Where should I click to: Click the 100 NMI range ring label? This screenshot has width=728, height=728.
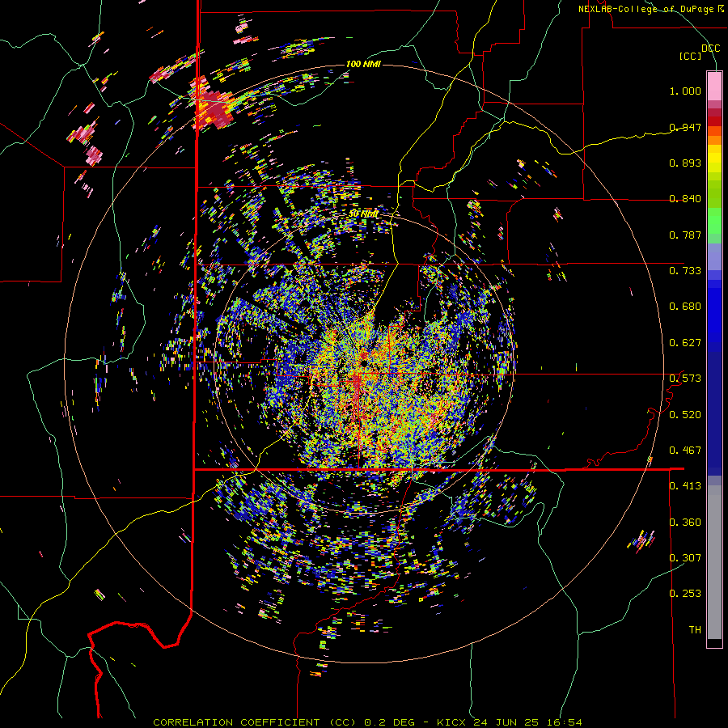(x=363, y=64)
